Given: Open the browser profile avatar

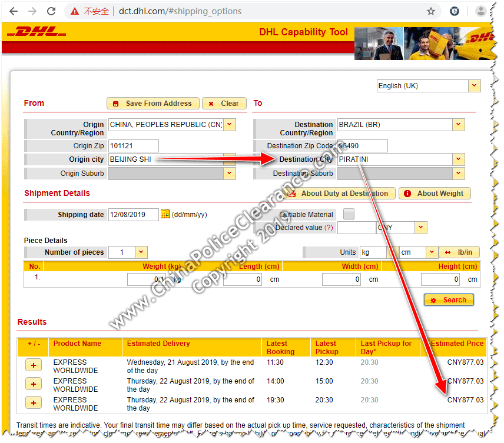Looking at the screenshot, I should pyautogui.click(x=481, y=11).
